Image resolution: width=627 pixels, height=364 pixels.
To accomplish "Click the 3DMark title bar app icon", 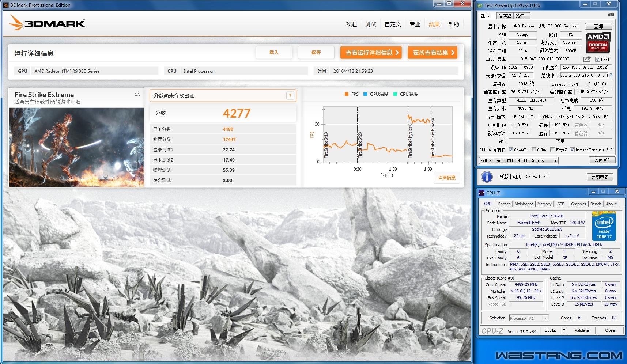I will point(5,5).
